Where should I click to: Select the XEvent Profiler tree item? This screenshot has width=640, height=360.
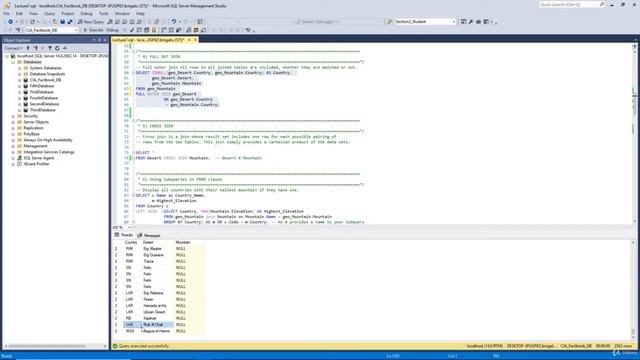point(36,164)
